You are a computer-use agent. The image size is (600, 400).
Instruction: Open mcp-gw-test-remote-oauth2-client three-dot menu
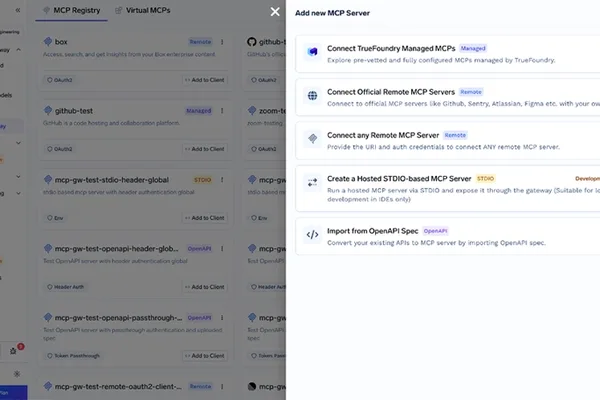point(222,387)
